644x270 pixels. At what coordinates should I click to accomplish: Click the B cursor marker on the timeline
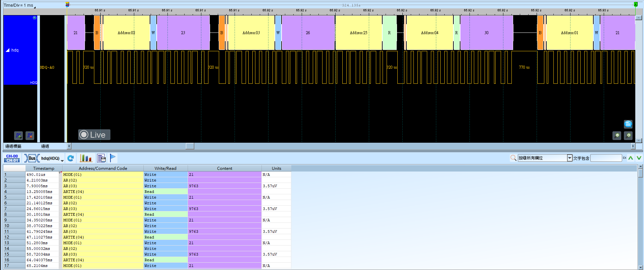(x=67, y=4)
